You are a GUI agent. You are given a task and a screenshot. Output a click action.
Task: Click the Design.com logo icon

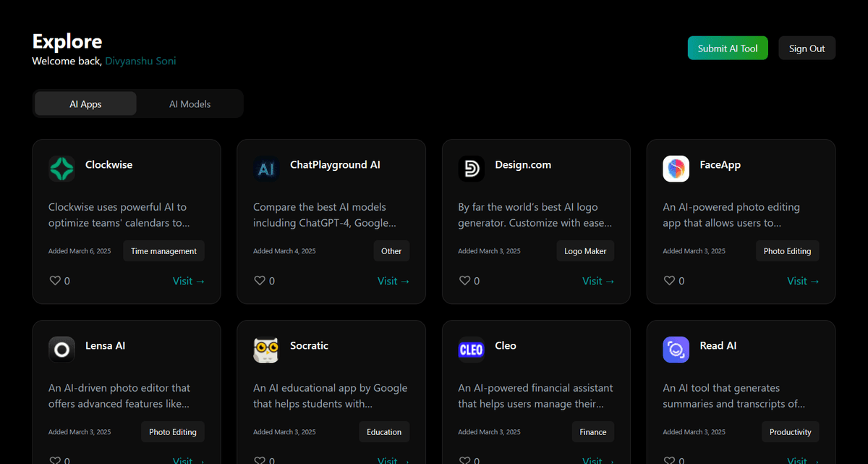(471, 169)
